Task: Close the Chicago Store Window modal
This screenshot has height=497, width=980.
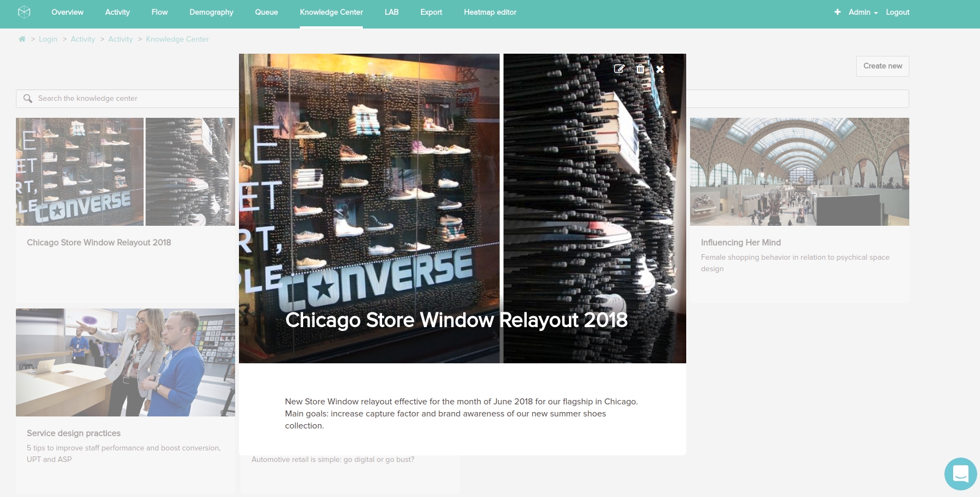Action: (660, 69)
